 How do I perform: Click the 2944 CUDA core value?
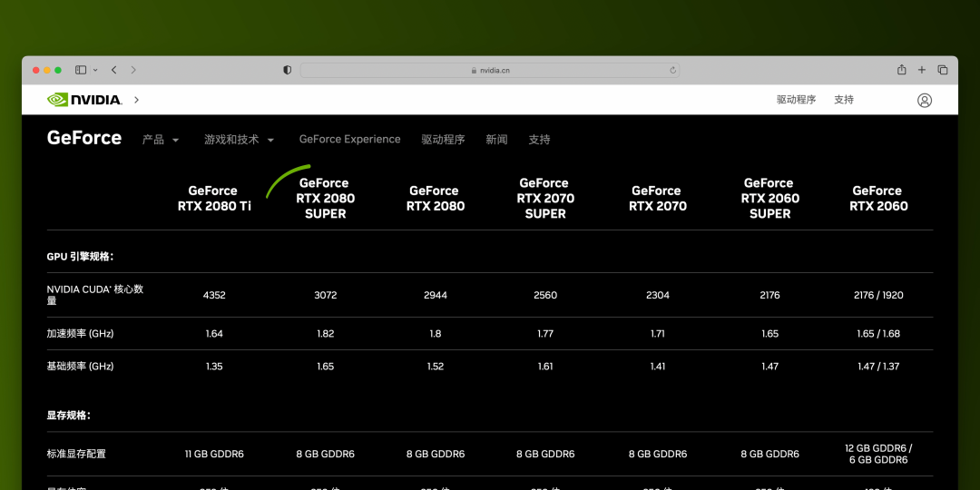tap(436, 295)
